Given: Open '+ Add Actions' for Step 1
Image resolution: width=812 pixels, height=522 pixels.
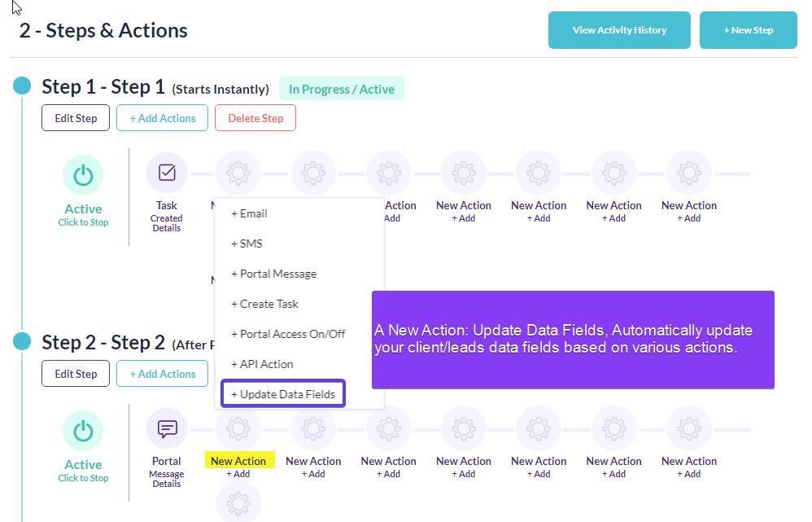Looking at the screenshot, I should tap(163, 118).
